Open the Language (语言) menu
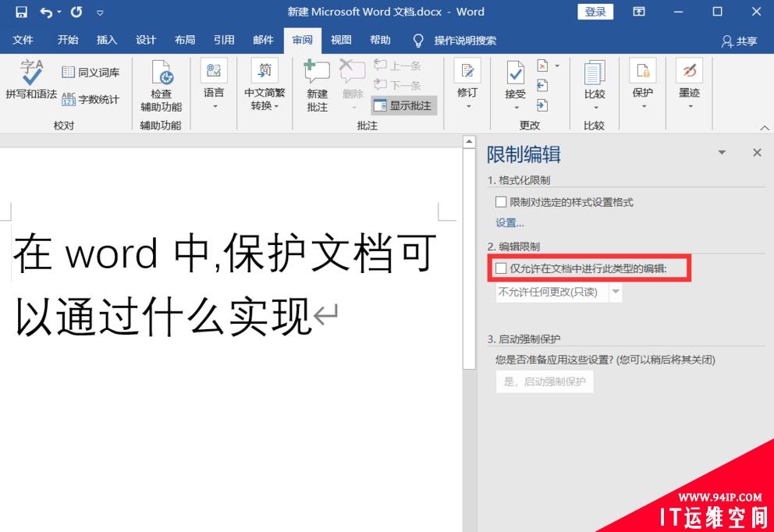The width and height of the screenshot is (774, 532). pos(214,84)
